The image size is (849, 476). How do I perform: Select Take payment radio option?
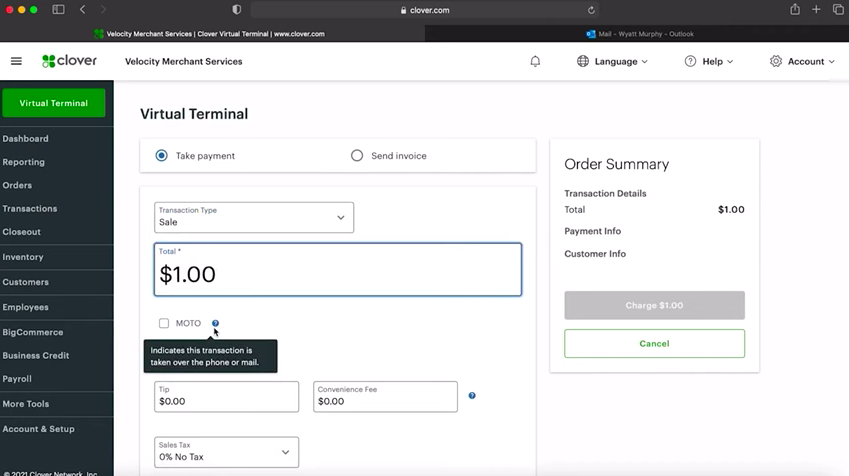[161, 156]
